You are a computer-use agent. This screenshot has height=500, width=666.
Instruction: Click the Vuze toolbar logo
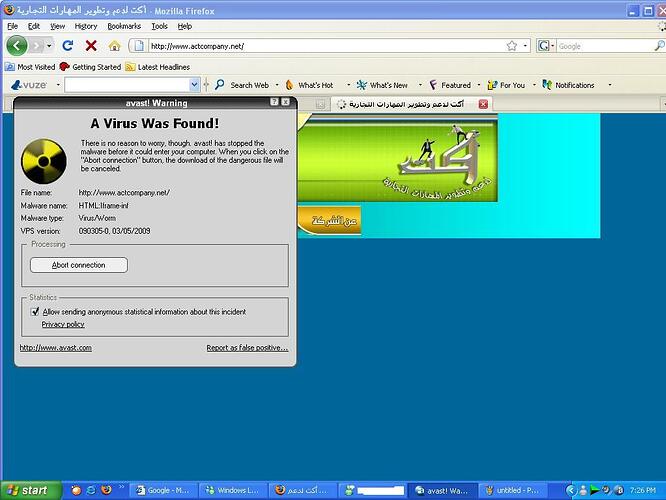click(33, 85)
